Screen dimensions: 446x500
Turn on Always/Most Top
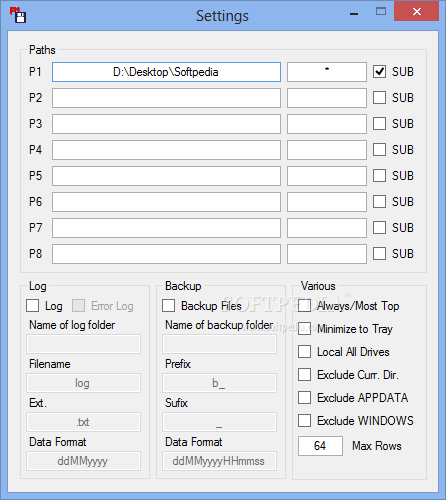pyautogui.click(x=304, y=306)
